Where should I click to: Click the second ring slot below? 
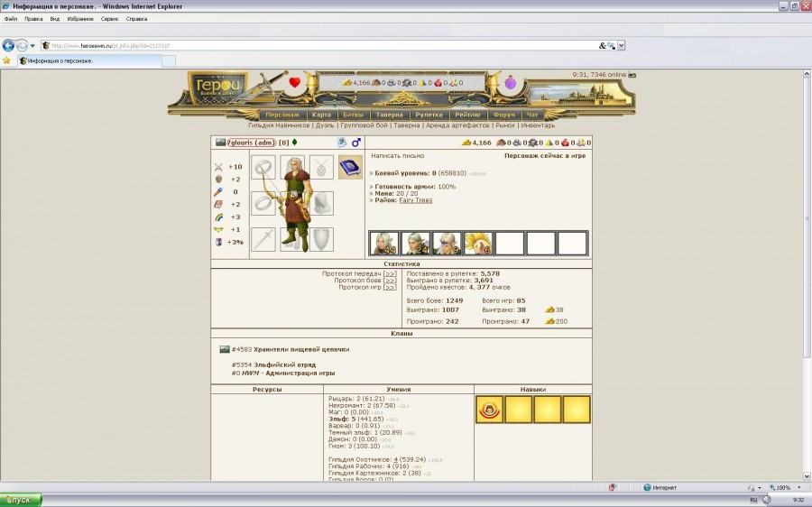tap(263, 204)
